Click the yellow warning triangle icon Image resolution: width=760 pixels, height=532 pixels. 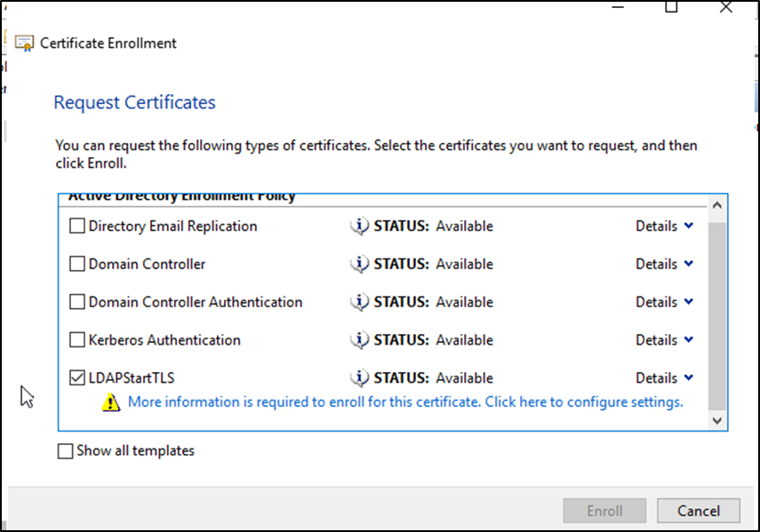[x=110, y=402]
